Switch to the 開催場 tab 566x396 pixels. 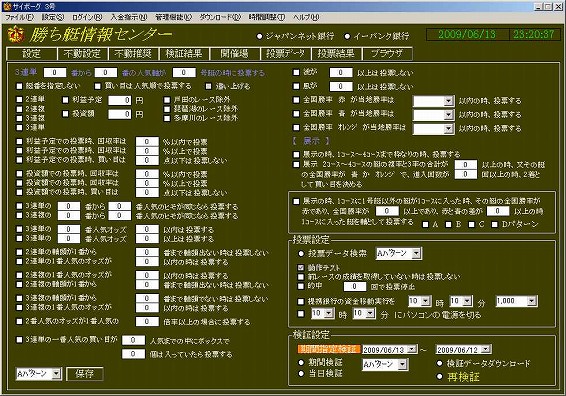coord(235,54)
